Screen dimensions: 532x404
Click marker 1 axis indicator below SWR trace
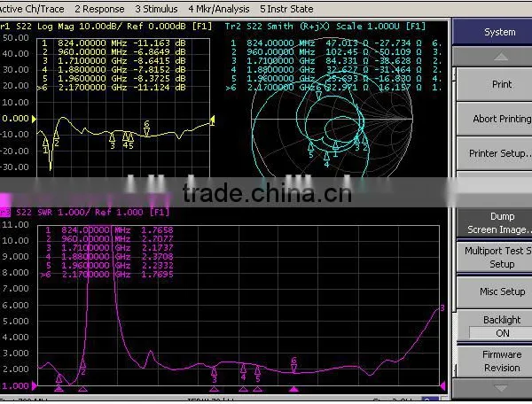pos(59,389)
